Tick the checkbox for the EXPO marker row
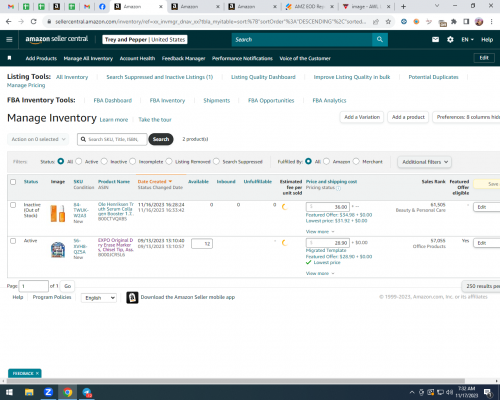500x400 pixels. click(13, 241)
